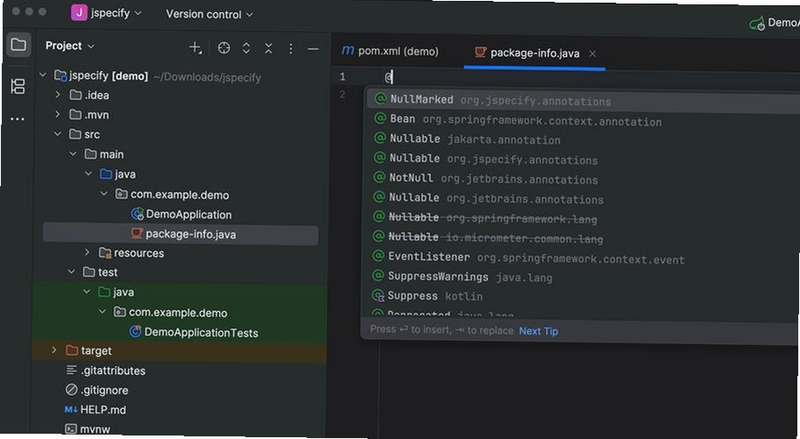The height and width of the screenshot is (439, 800).
Task: Select NotNull org.jetbrains.annotations completion item
Action: [582, 179]
